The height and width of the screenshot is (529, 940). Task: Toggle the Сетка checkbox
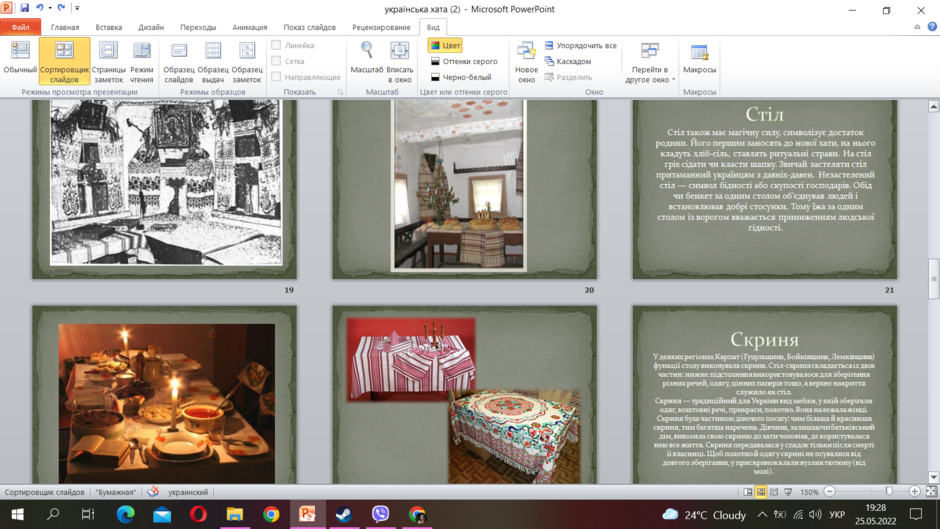[276, 61]
